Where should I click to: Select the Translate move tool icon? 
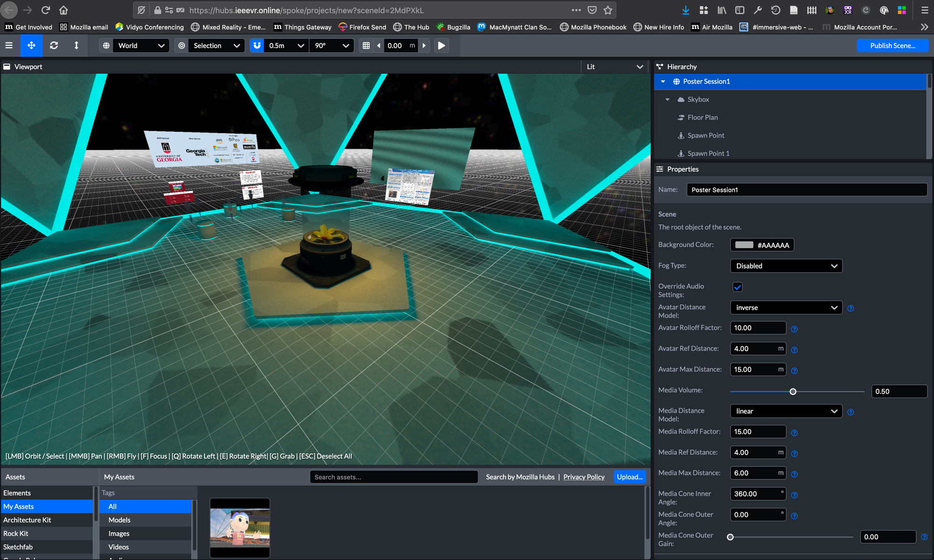31,45
